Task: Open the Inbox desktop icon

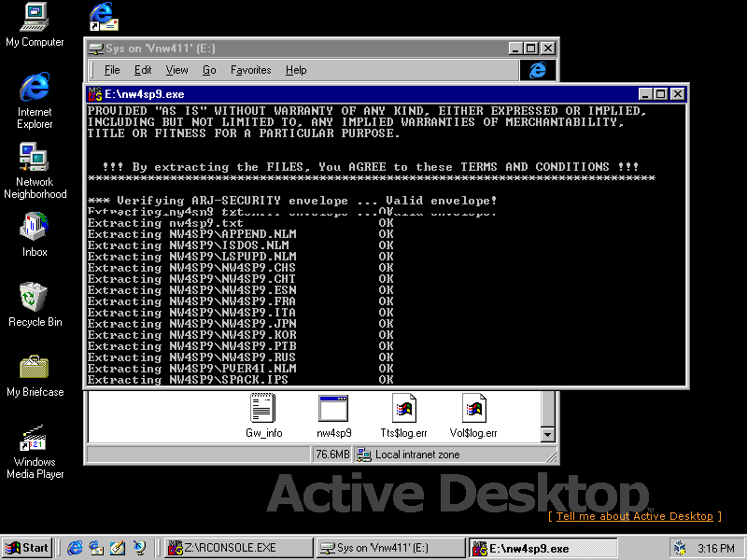Action: 35,235
